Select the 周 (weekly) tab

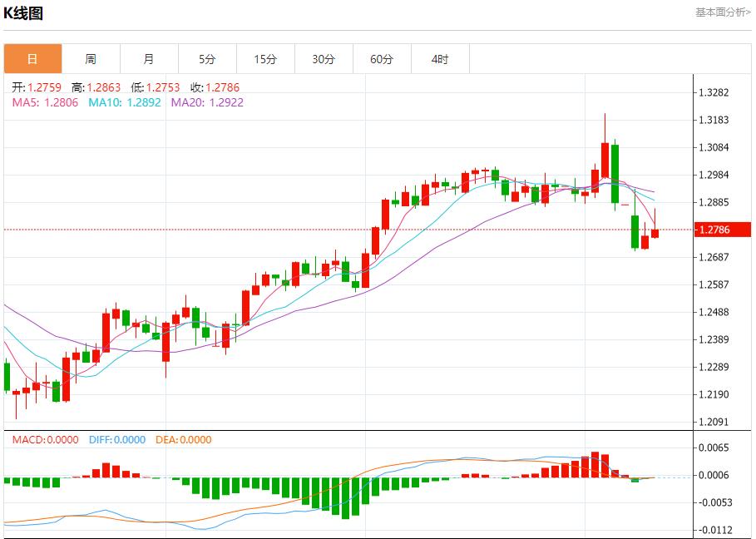[91, 59]
